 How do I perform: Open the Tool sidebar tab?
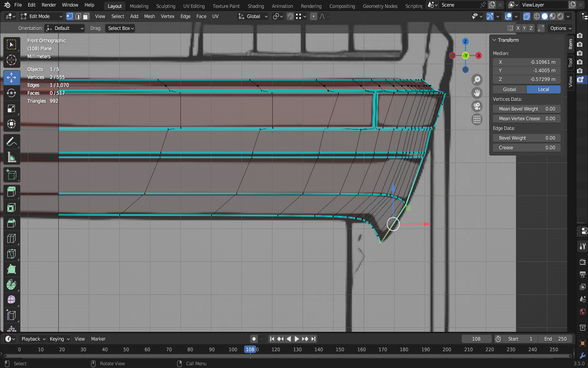click(570, 63)
